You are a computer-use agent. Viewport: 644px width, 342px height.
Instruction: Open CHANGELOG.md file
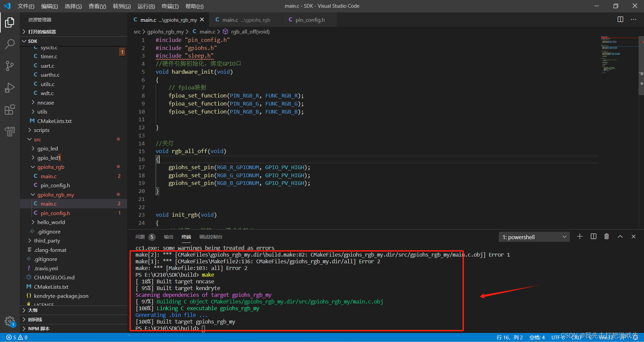pyautogui.click(x=73, y=277)
